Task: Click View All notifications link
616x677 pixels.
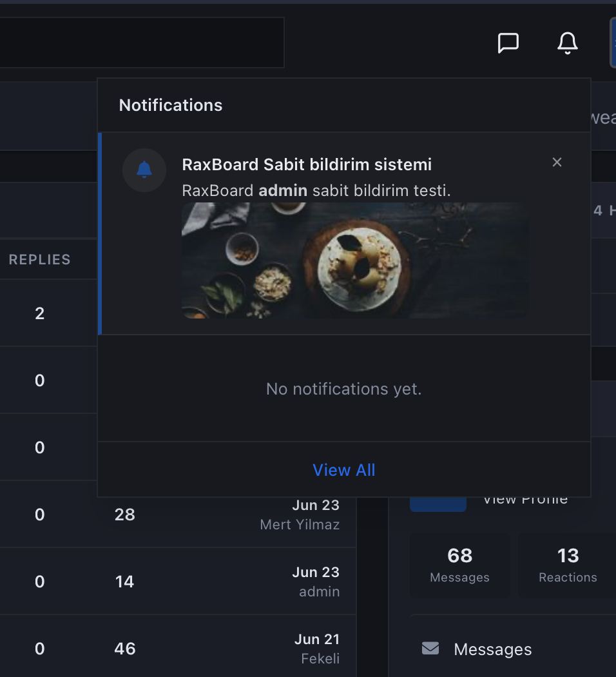Action: 344,470
